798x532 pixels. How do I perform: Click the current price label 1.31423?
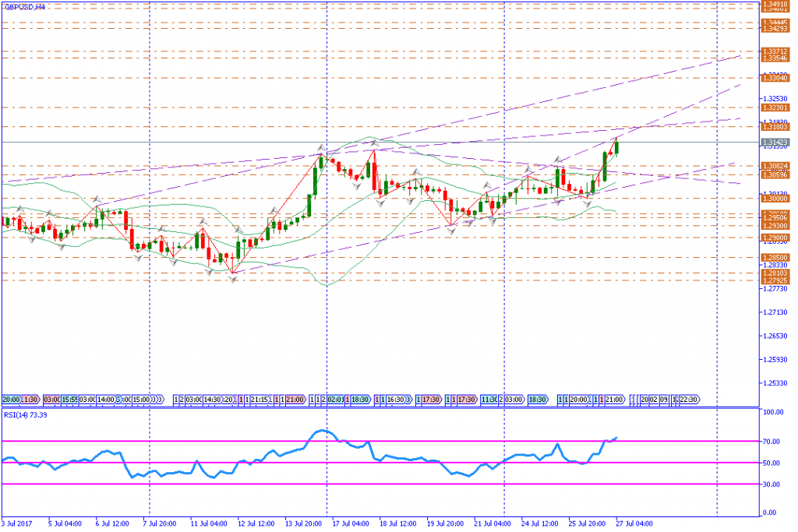[775, 143]
